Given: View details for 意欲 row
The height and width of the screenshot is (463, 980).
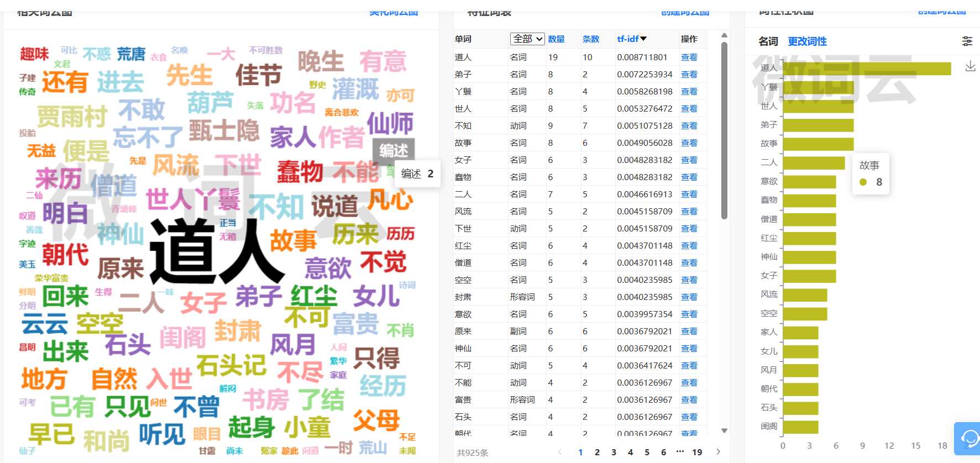Looking at the screenshot, I should 689,314.
